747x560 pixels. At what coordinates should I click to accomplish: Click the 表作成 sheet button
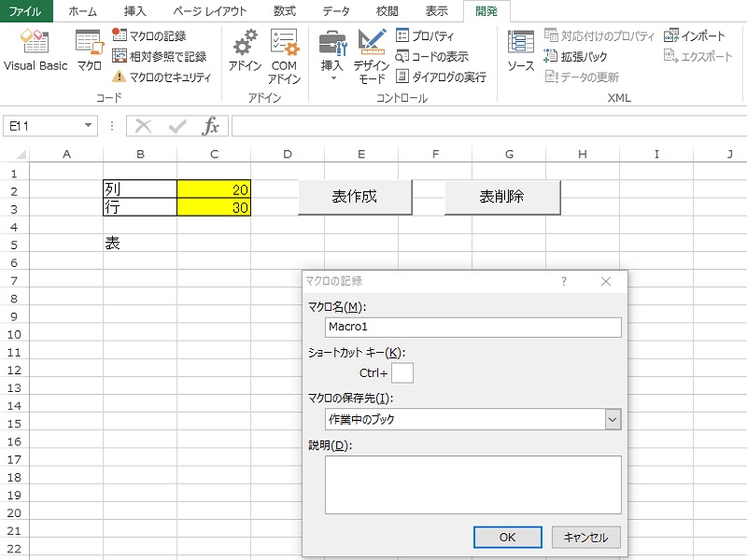pos(355,197)
